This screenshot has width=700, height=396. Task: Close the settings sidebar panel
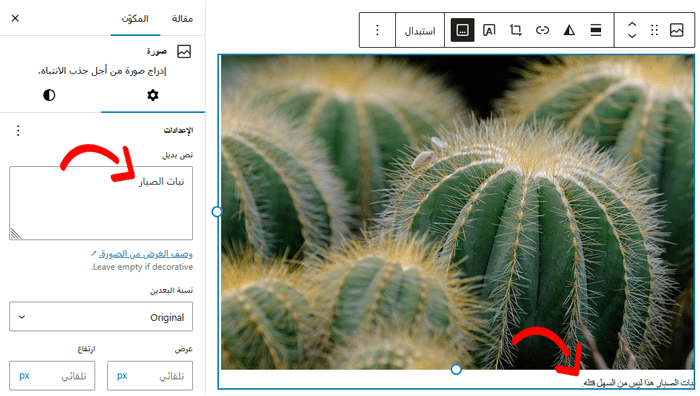[x=15, y=18]
